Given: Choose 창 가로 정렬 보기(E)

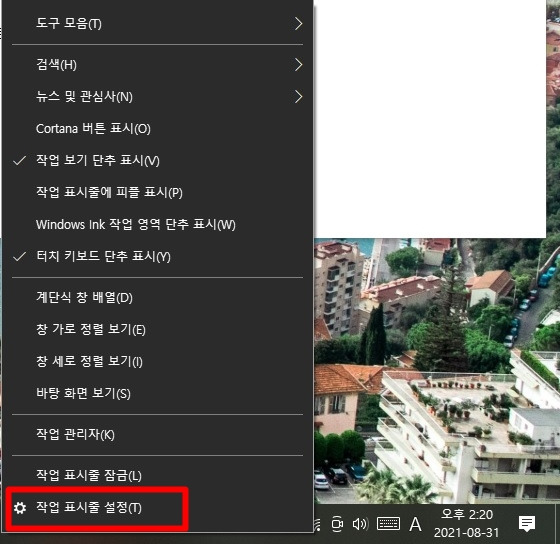Looking at the screenshot, I should coord(157,329).
